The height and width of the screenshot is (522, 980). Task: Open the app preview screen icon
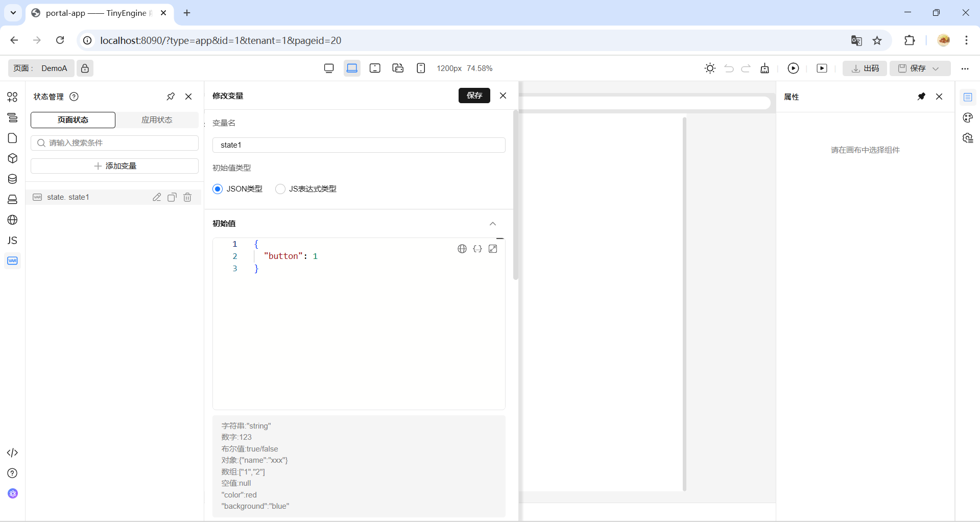(822, 68)
